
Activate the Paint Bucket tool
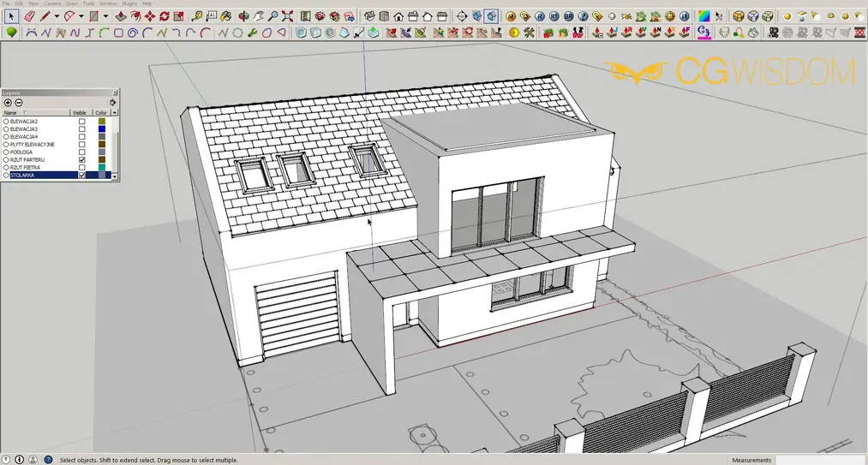point(226,16)
